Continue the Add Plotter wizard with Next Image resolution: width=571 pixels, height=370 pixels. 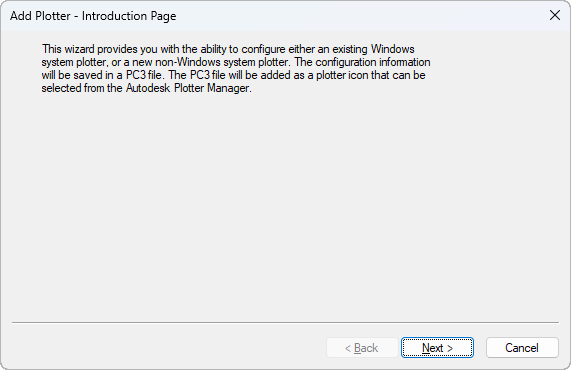(437, 348)
